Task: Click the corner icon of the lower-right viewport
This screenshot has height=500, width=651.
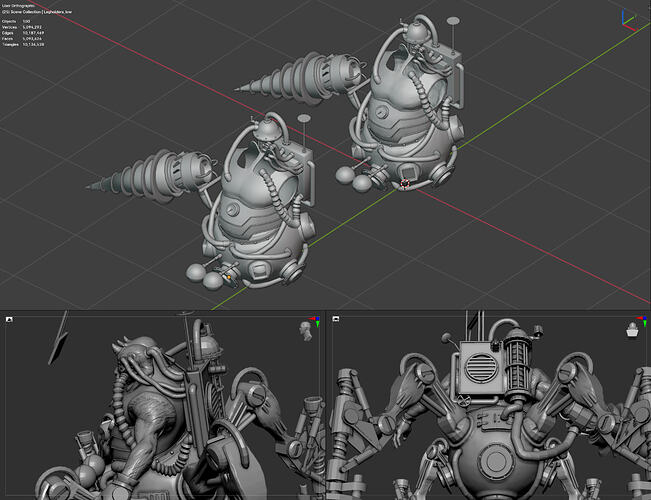Action: tap(338, 319)
